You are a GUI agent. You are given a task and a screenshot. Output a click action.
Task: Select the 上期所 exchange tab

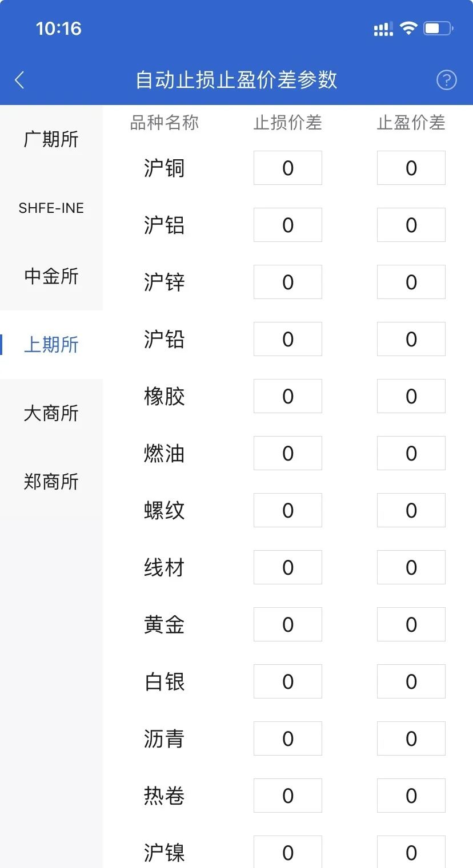[51, 345]
